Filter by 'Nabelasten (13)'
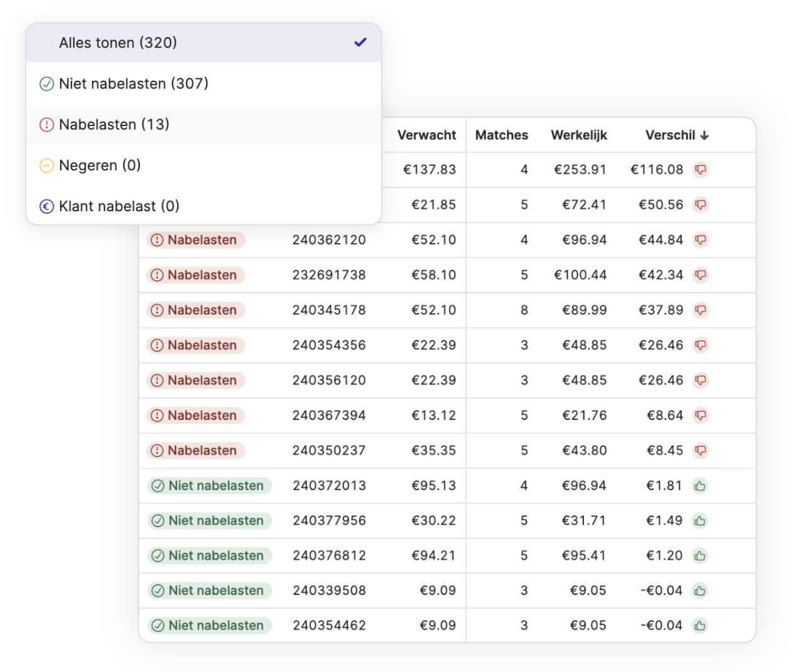This screenshot has width=797, height=672. (204, 124)
